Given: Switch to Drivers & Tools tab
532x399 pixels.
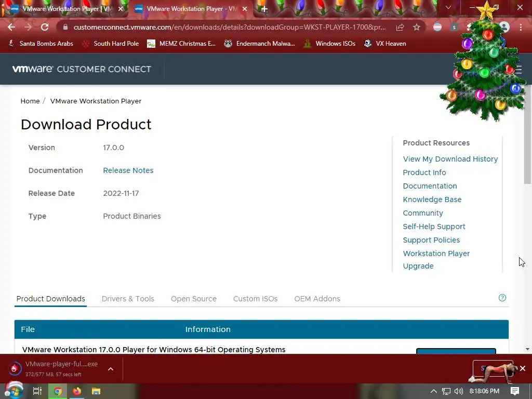Looking at the screenshot, I should coord(128,299).
